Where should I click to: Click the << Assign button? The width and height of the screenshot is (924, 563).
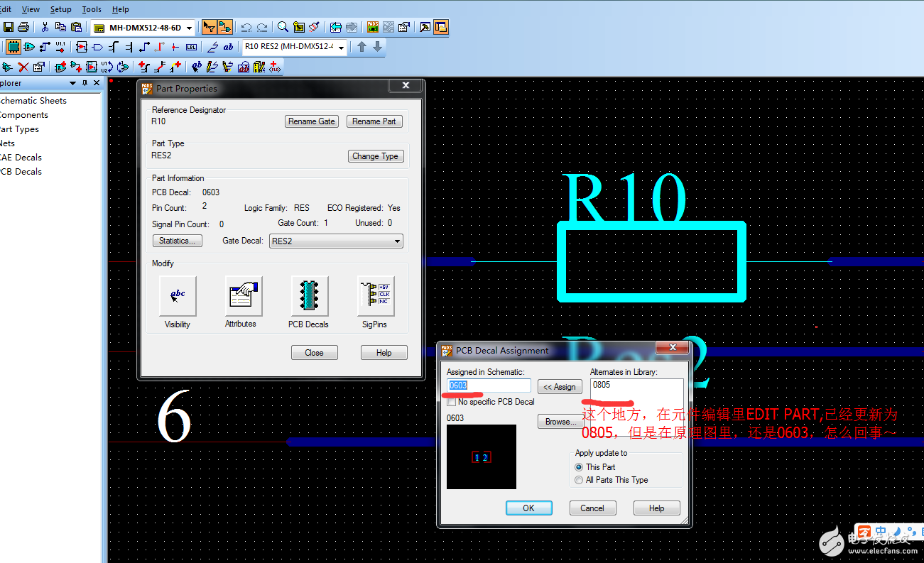(560, 387)
